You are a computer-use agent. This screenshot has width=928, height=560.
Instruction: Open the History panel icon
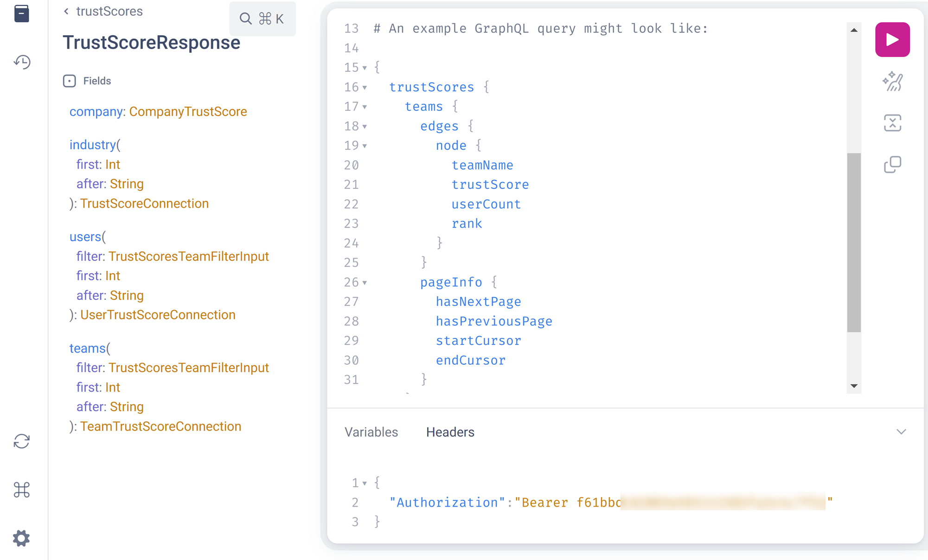(x=22, y=62)
